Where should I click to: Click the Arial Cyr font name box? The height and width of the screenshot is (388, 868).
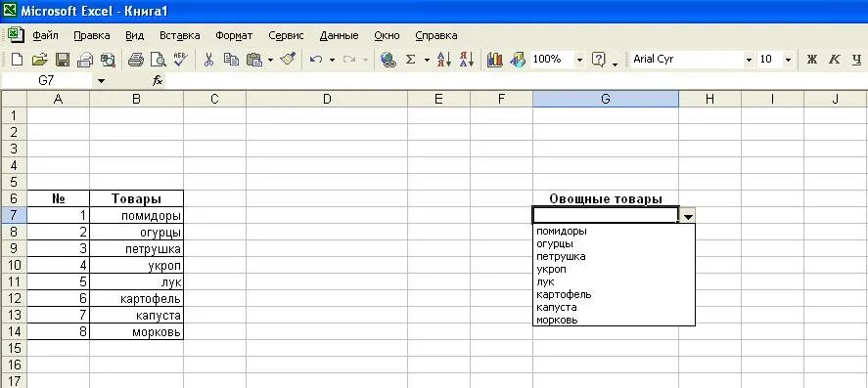[x=687, y=60]
